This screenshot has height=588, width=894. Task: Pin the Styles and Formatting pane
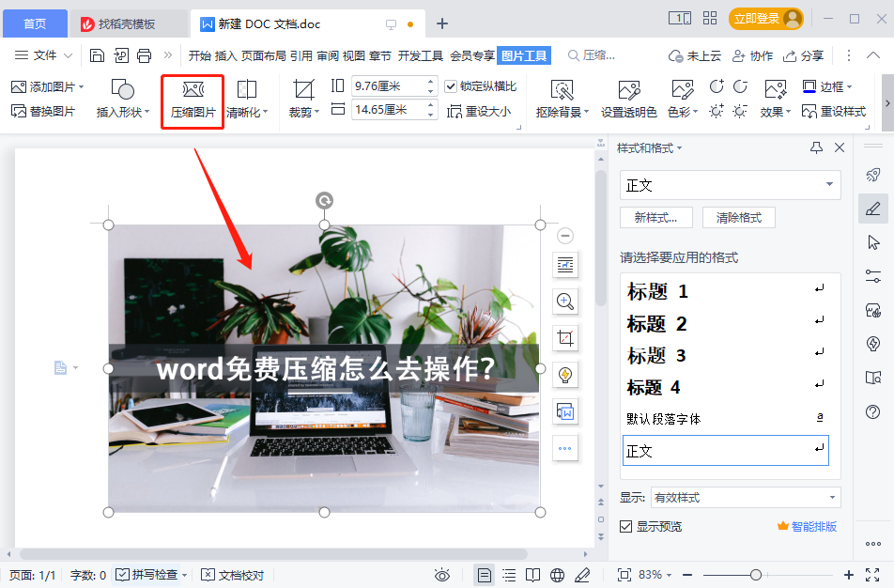[816, 147]
